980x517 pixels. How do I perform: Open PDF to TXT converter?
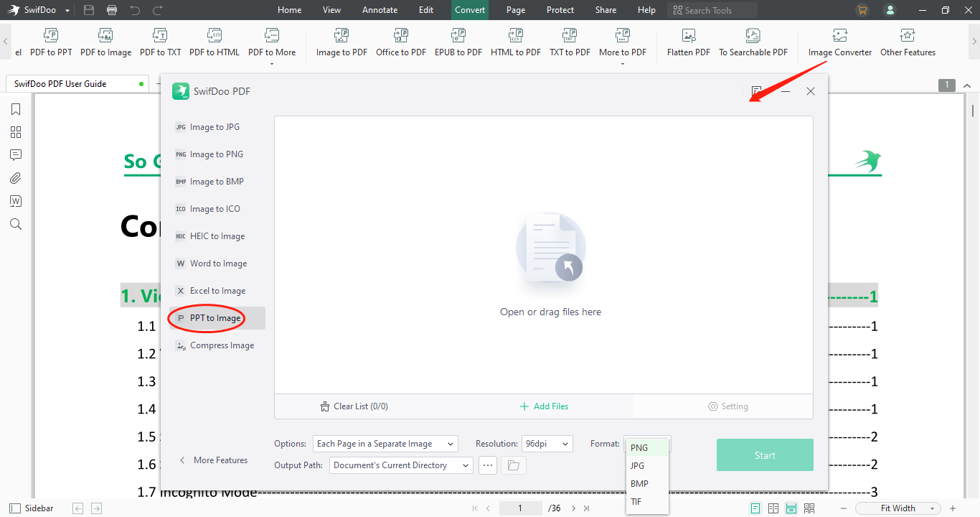coord(161,42)
